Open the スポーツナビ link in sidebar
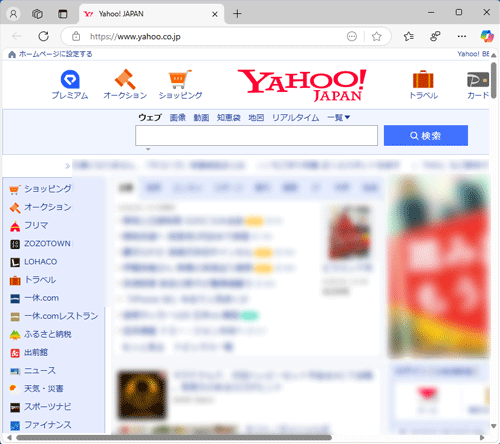The image size is (500, 444). click(x=48, y=407)
